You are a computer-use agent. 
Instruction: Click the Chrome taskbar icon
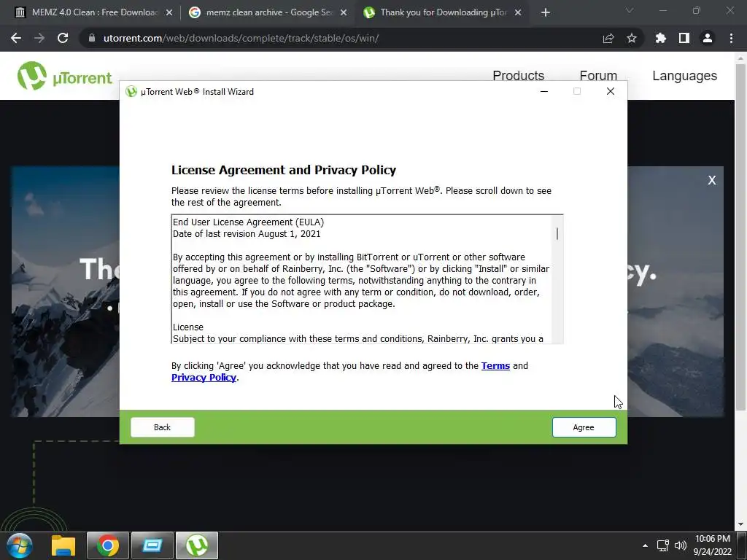108,545
